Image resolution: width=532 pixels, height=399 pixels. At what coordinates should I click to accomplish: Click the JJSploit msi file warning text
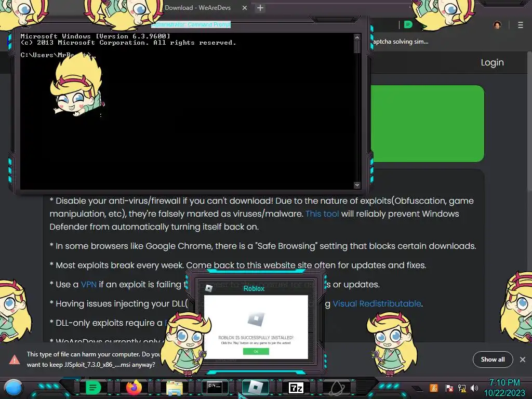click(94, 360)
